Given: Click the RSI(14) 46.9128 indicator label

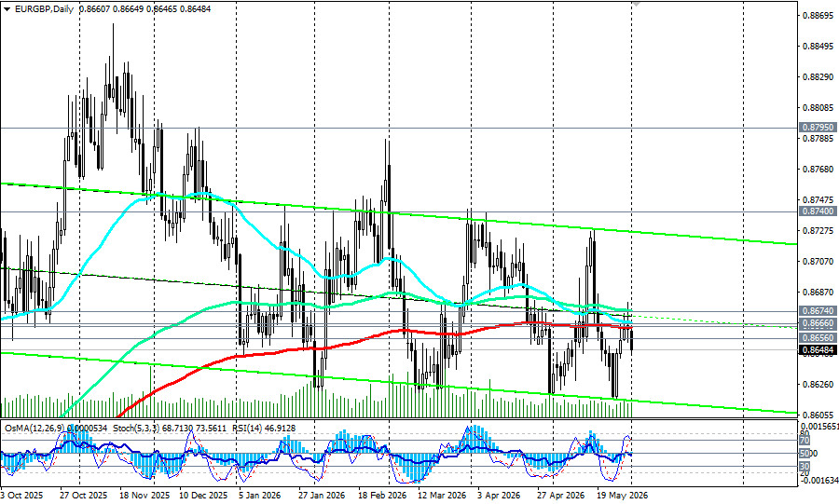Looking at the screenshot, I should [264, 429].
